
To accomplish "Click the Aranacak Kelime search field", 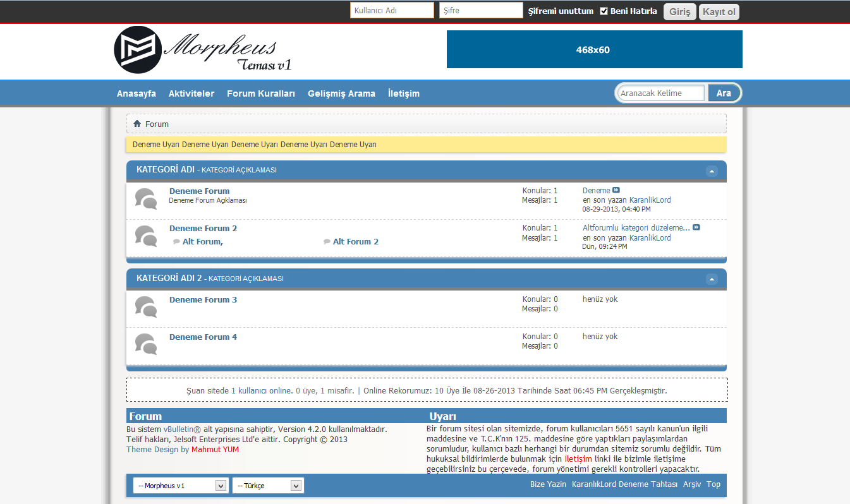I will click(660, 93).
